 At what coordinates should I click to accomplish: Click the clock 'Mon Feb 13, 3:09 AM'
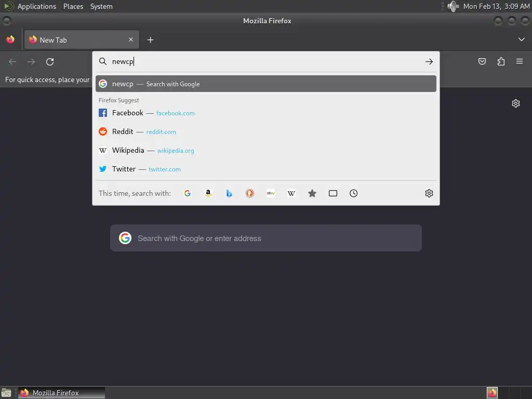496,6
